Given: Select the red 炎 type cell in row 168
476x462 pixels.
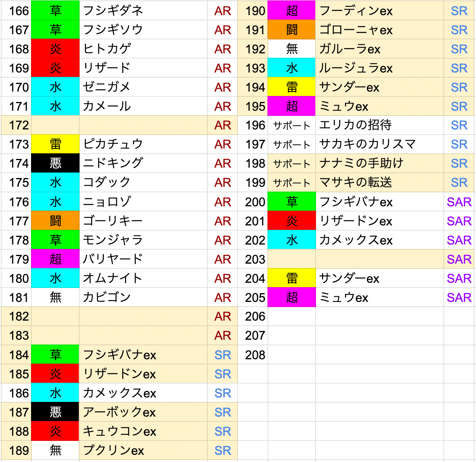Looking at the screenshot, I should point(55,49).
